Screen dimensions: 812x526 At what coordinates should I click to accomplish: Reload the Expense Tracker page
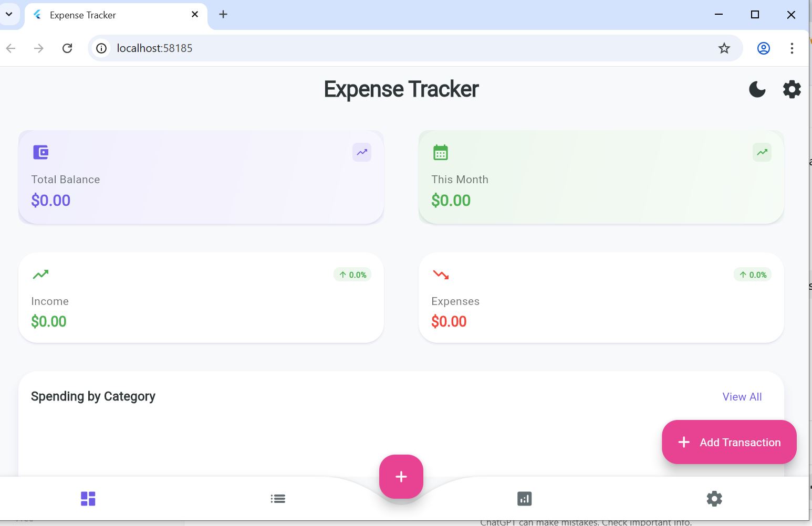click(67, 48)
